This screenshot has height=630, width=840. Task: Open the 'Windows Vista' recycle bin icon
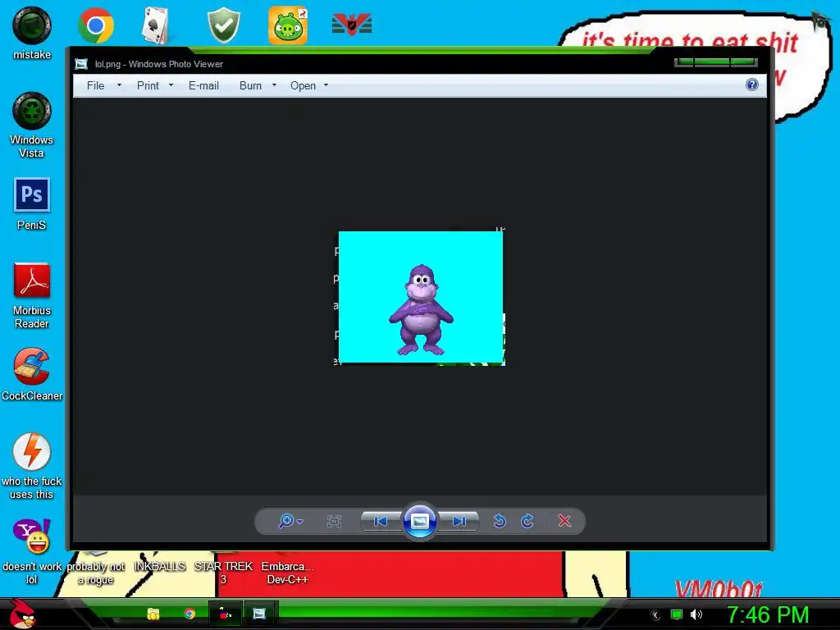tap(32, 125)
